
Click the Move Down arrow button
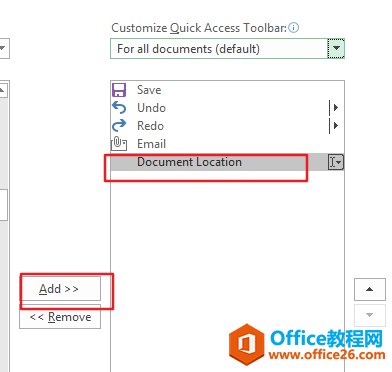coord(369,315)
